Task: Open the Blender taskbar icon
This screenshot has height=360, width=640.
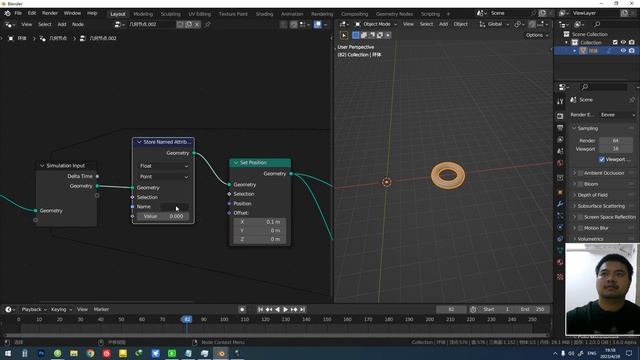Action: 221,353
